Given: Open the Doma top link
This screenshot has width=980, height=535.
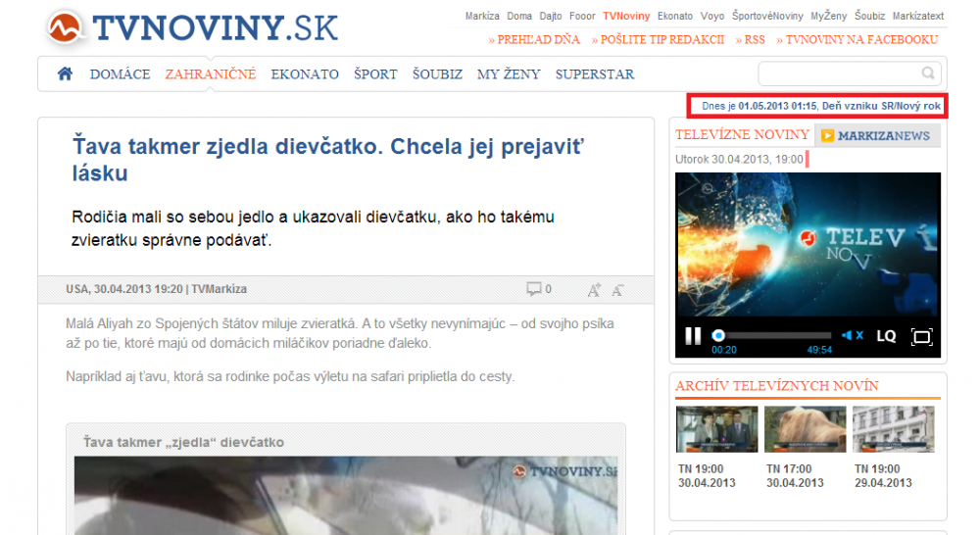Looking at the screenshot, I should pyautogui.click(x=519, y=17).
